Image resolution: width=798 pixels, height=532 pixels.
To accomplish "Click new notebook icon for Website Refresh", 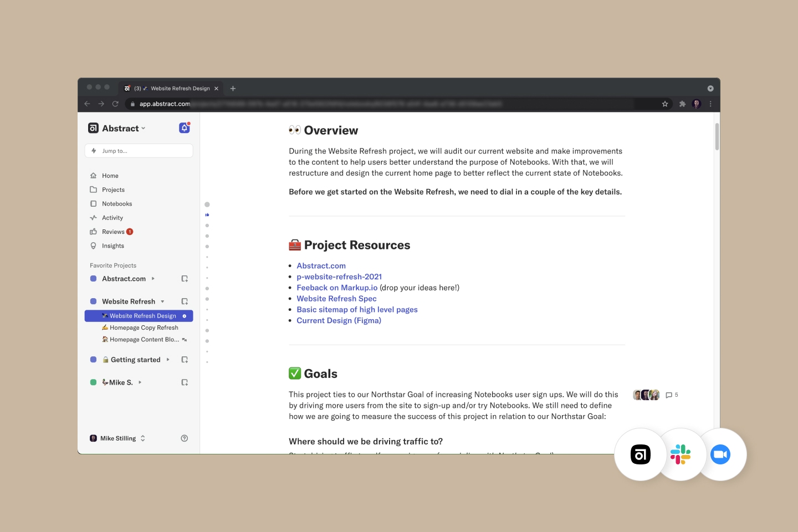I will (185, 301).
